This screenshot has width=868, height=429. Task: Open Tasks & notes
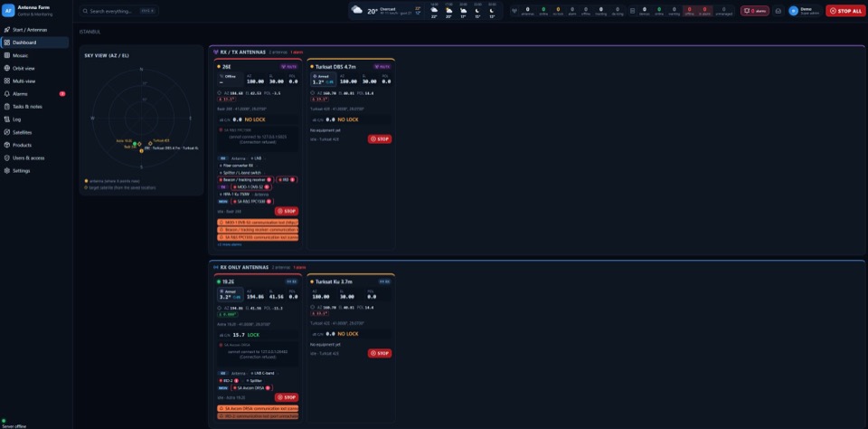tap(35, 107)
